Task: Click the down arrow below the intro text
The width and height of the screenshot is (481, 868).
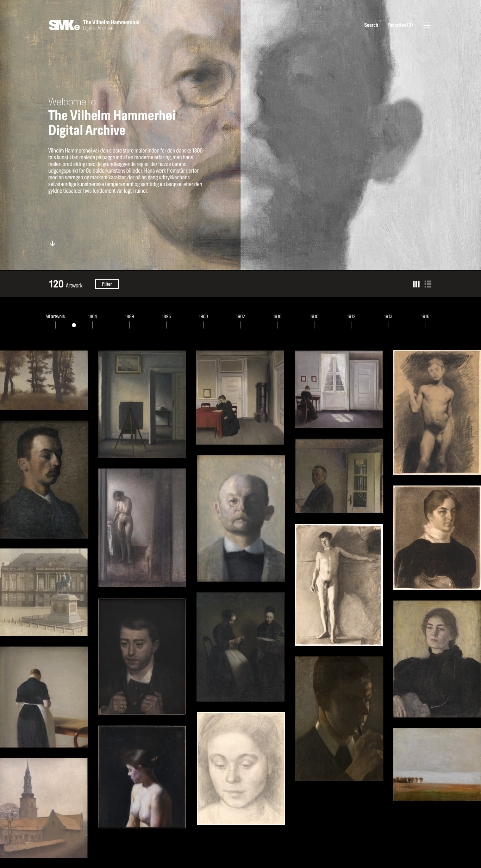Action: point(52,243)
